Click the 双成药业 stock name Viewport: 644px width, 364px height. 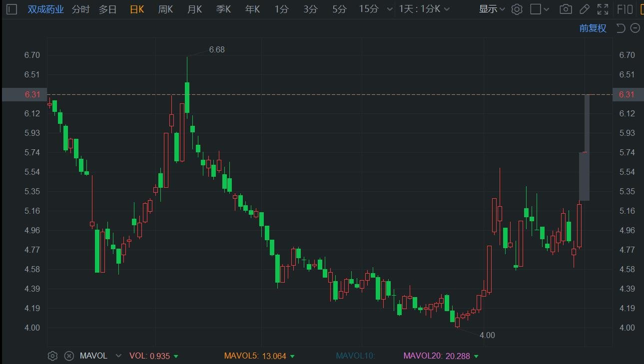[x=46, y=9]
